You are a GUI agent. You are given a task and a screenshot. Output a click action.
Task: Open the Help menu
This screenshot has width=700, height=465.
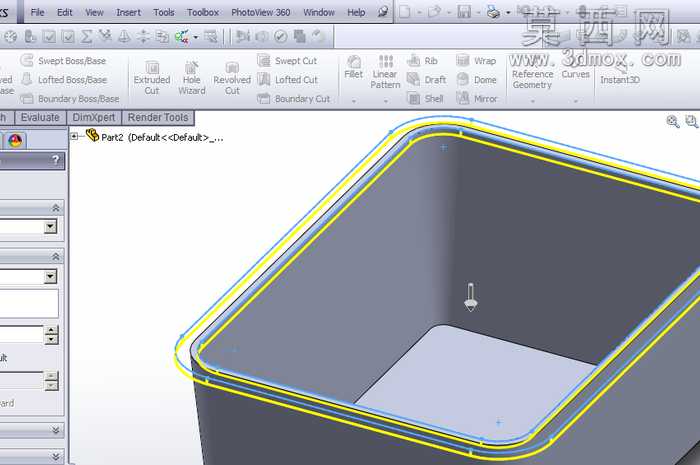pos(356,12)
